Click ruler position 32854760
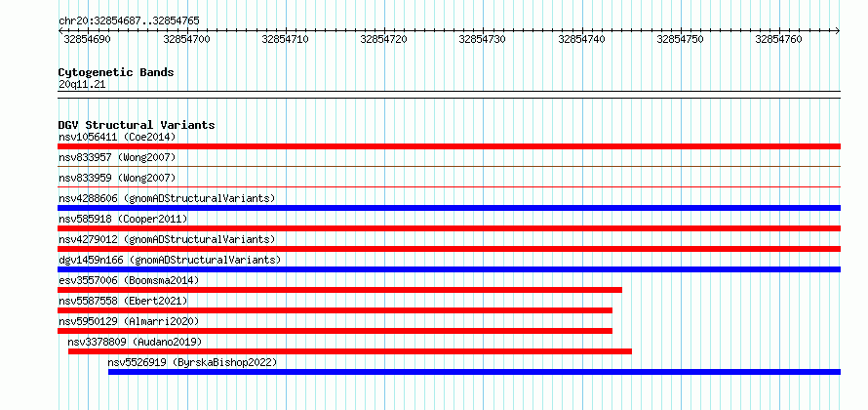Image resolution: width=868 pixels, height=410 pixels. coord(778,39)
